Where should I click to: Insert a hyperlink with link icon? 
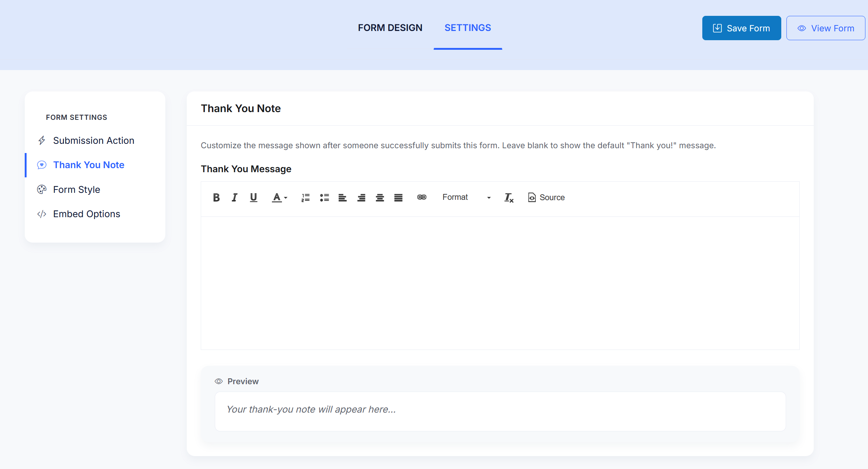point(421,197)
